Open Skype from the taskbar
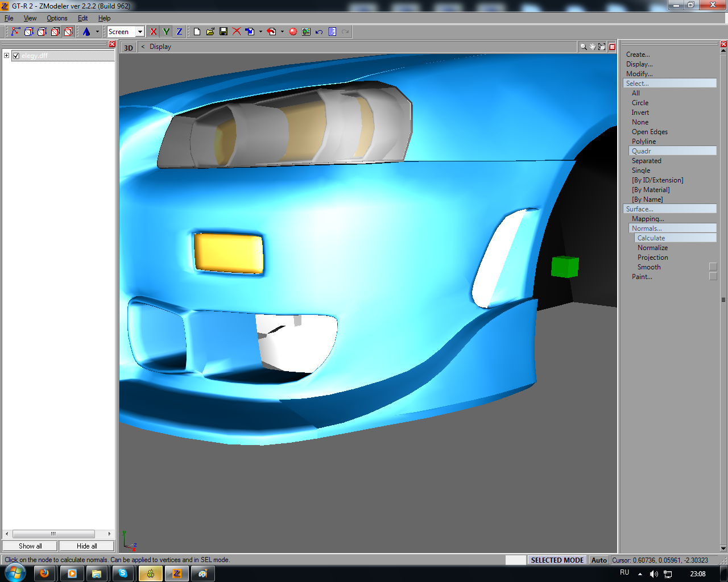The height and width of the screenshot is (582, 728). (x=123, y=573)
